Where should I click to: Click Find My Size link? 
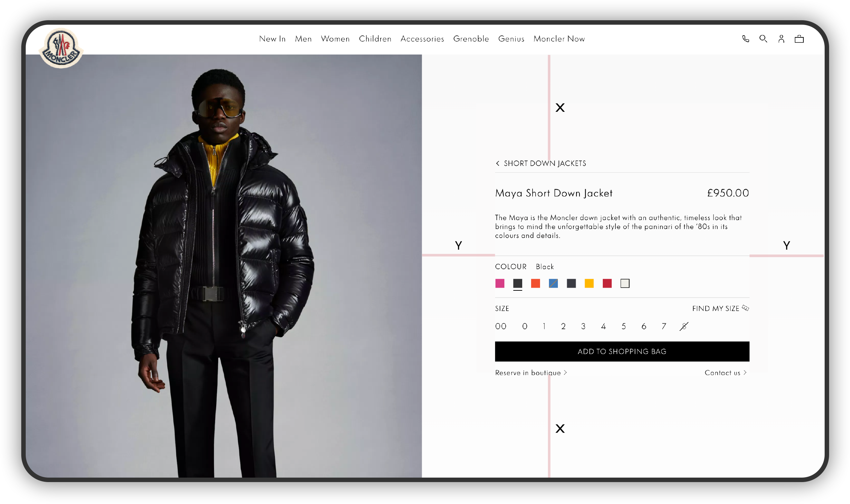click(716, 308)
